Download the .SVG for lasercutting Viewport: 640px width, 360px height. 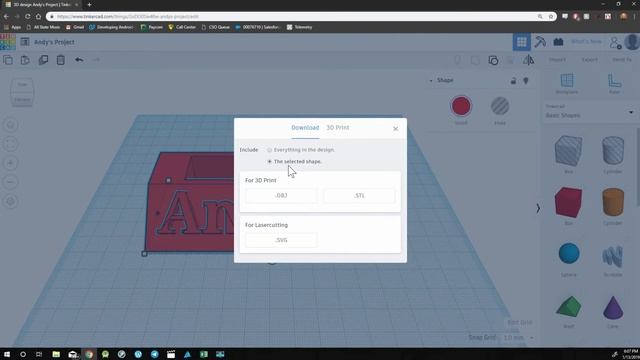click(281, 240)
